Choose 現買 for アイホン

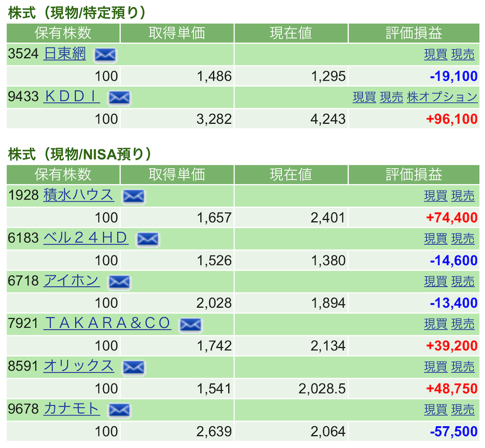click(x=436, y=282)
